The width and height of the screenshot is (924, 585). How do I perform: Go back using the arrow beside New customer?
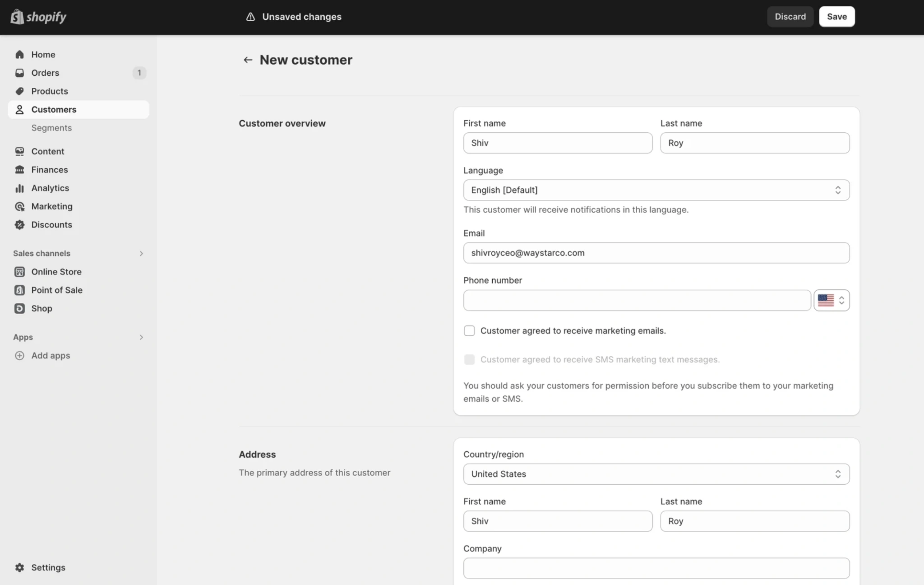(x=248, y=60)
